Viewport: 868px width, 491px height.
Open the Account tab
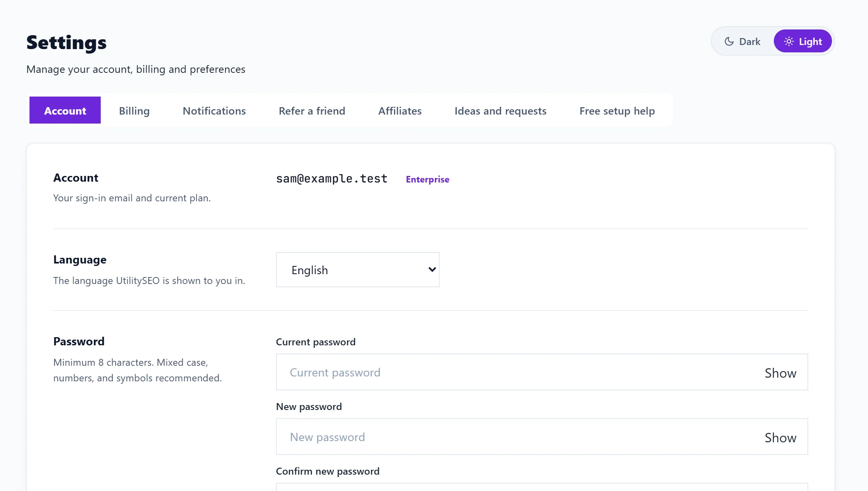pyautogui.click(x=65, y=110)
